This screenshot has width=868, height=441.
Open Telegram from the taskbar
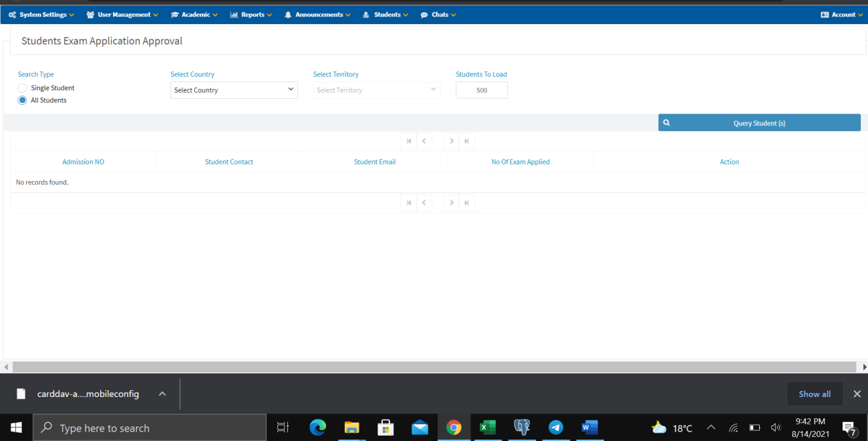(555, 428)
